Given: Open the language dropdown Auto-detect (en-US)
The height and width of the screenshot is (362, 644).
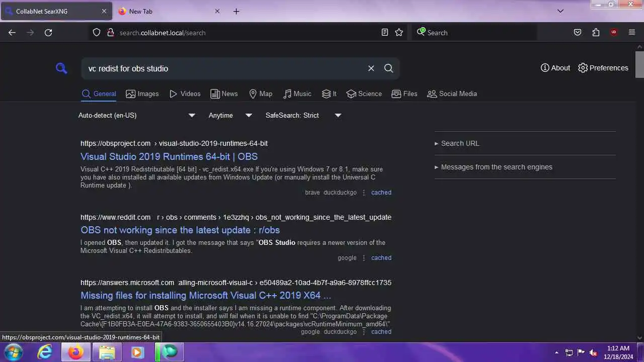Looking at the screenshot, I should (137, 116).
